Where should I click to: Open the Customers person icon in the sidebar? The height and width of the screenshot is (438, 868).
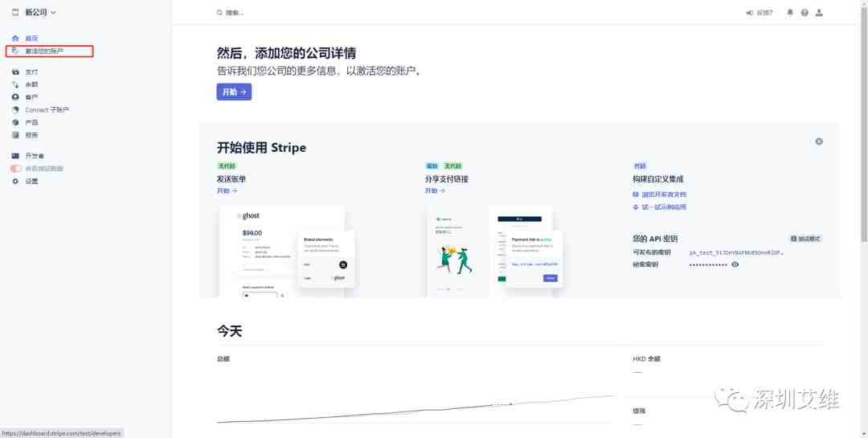click(15, 97)
